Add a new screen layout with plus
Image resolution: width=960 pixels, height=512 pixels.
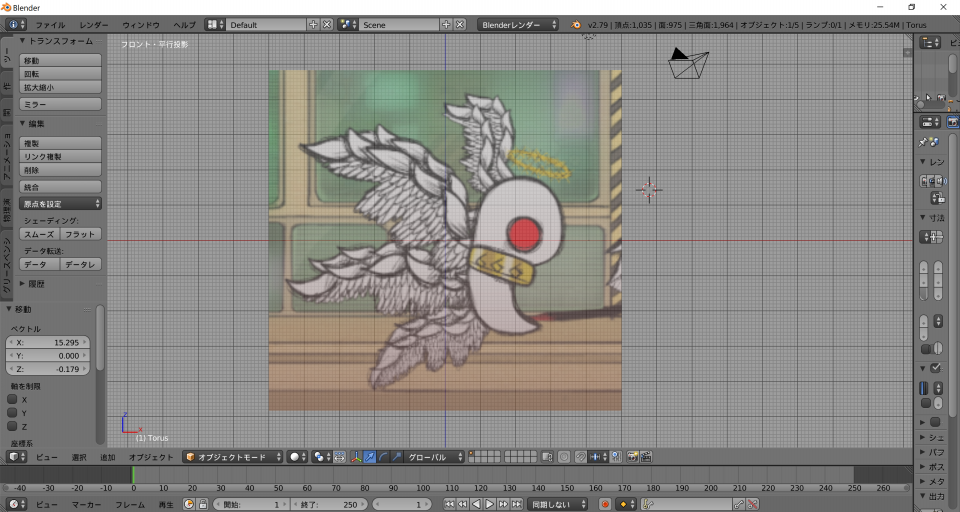click(x=313, y=24)
